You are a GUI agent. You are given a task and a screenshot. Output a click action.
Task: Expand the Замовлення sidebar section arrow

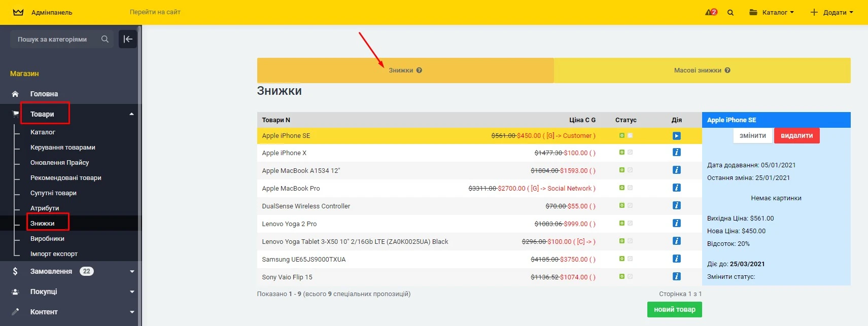coord(132,271)
